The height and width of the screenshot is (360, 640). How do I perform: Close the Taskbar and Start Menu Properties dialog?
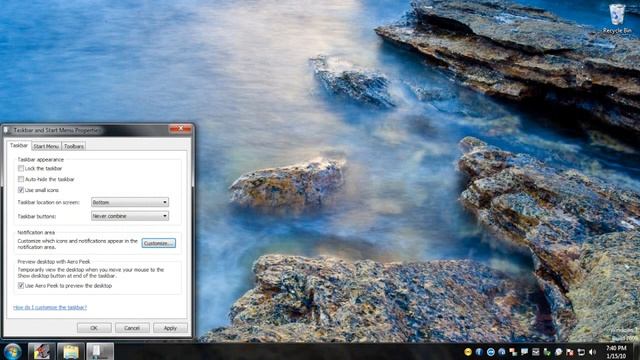click(180, 129)
